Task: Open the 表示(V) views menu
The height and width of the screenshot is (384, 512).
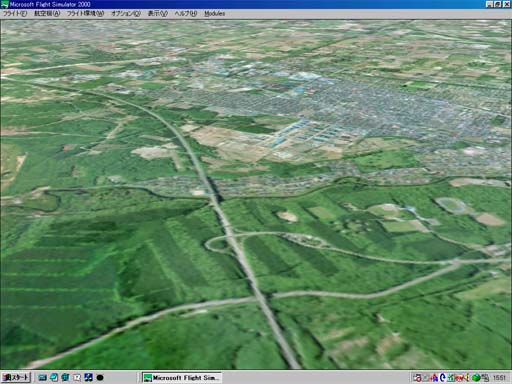Action: pos(157,13)
